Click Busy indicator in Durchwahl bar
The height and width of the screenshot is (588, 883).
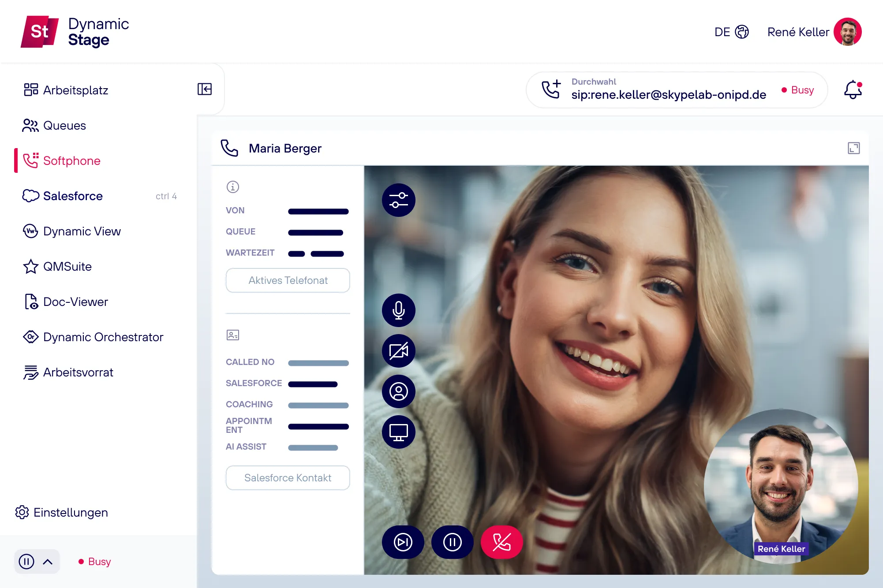(x=797, y=90)
